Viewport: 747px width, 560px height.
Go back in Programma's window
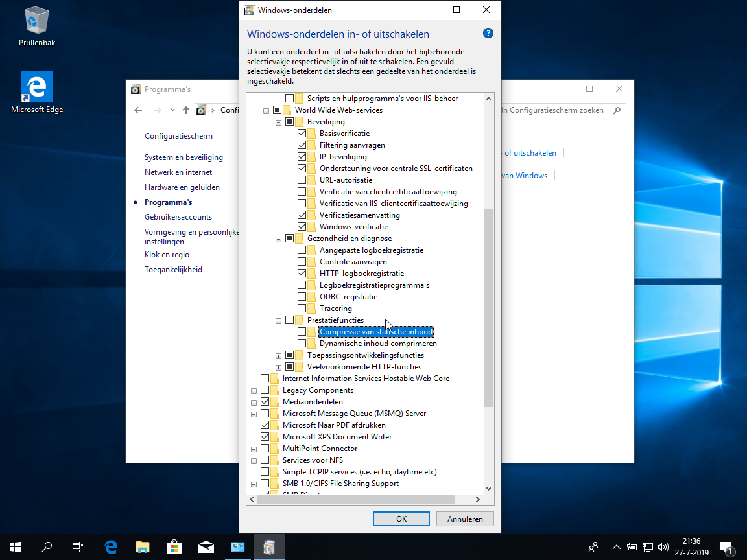click(x=138, y=110)
